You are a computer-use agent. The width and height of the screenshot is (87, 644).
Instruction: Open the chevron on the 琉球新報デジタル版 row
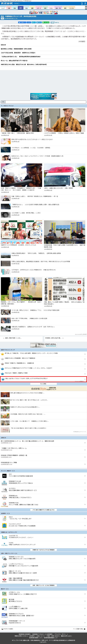(x=85, y=483)
